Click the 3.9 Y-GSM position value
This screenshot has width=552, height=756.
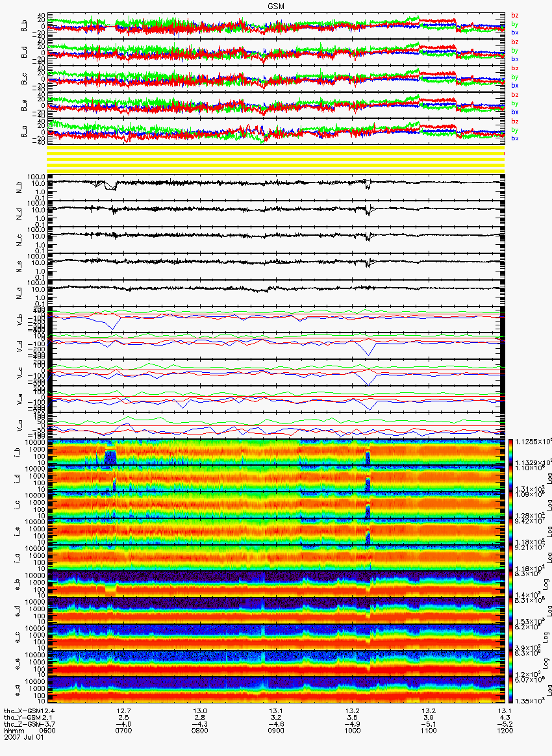point(429,718)
